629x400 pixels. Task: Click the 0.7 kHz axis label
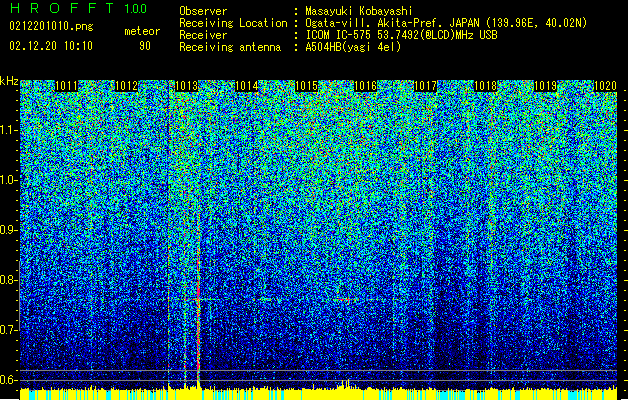(x=9, y=330)
